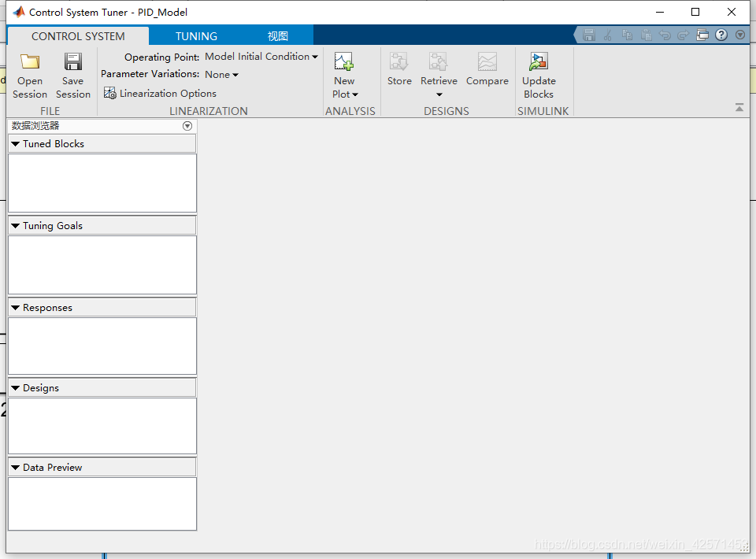The image size is (756, 559).
Task: Open Linearization Options
Action: 160,93
